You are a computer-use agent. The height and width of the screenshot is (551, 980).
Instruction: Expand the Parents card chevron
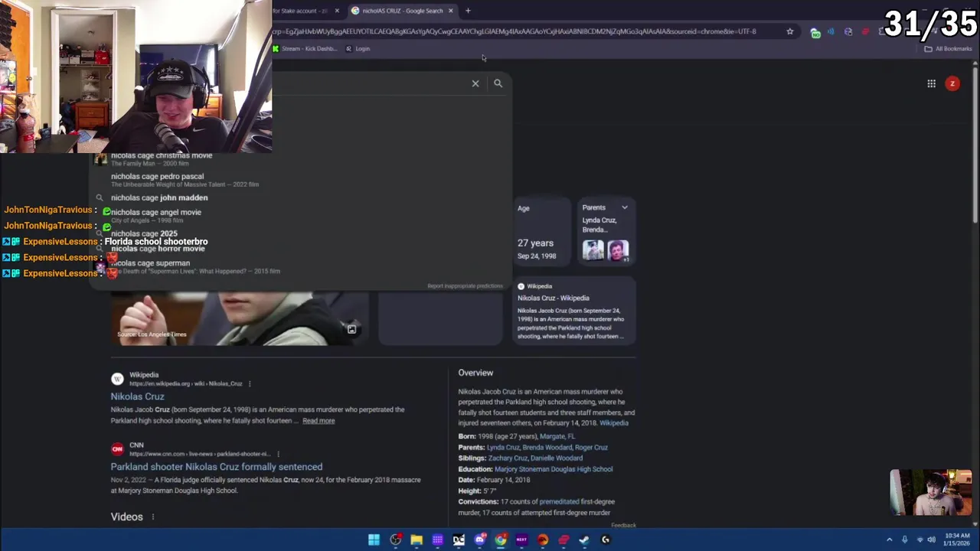tap(625, 207)
